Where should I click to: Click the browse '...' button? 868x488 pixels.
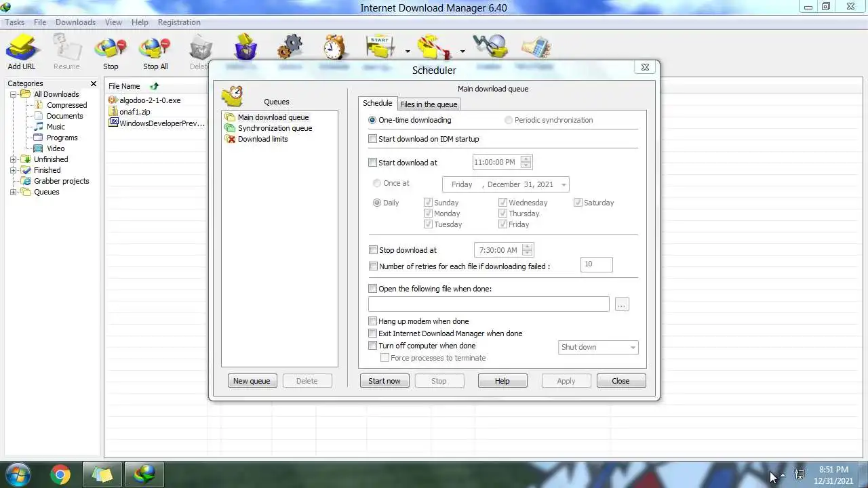point(622,304)
